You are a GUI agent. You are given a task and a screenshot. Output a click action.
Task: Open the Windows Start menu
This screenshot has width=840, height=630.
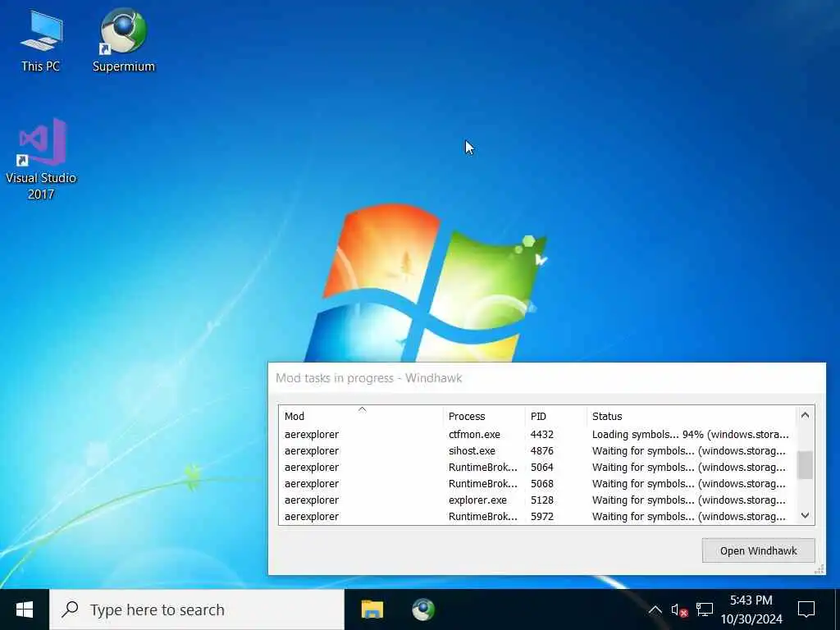(x=25, y=609)
